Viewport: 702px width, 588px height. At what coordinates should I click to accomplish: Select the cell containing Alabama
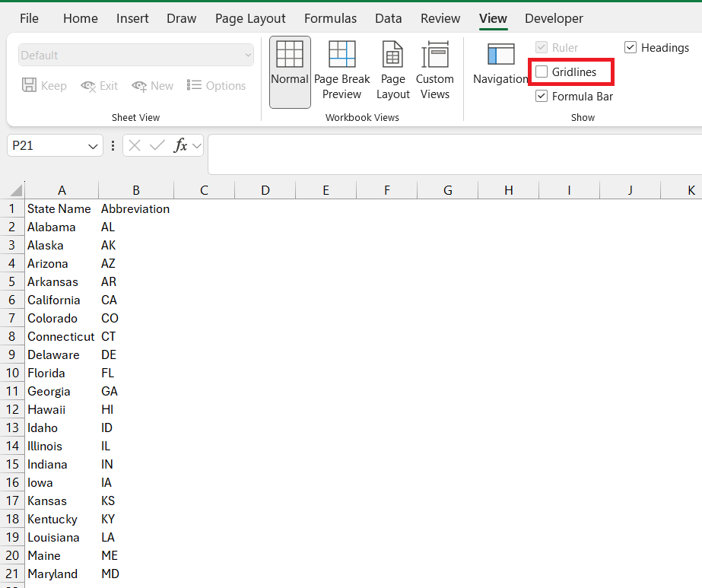[62, 227]
